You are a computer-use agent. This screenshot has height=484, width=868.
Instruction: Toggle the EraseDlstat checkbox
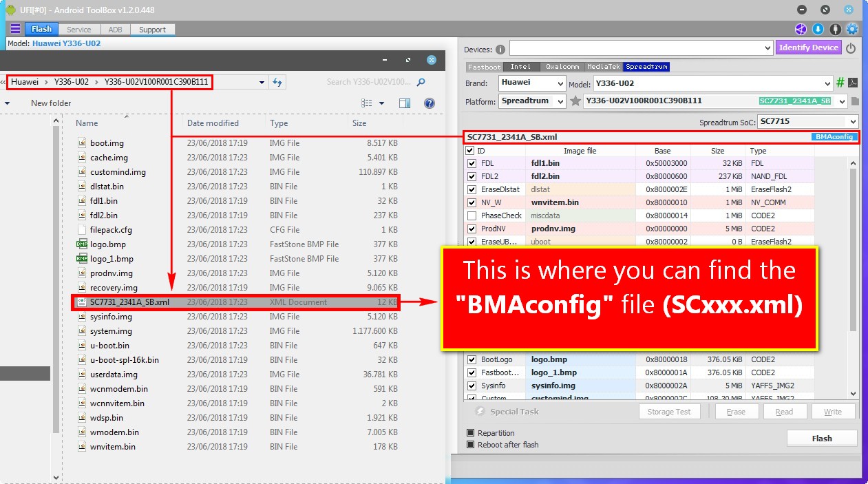pyautogui.click(x=472, y=190)
